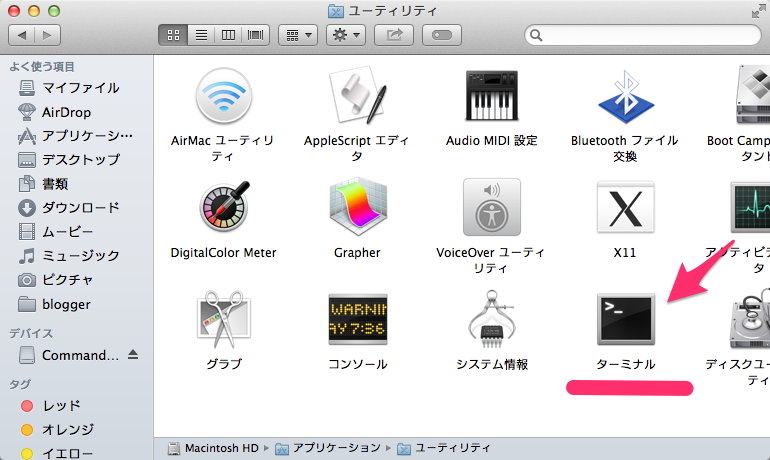
Task: Click the search field
Action: 643,35
